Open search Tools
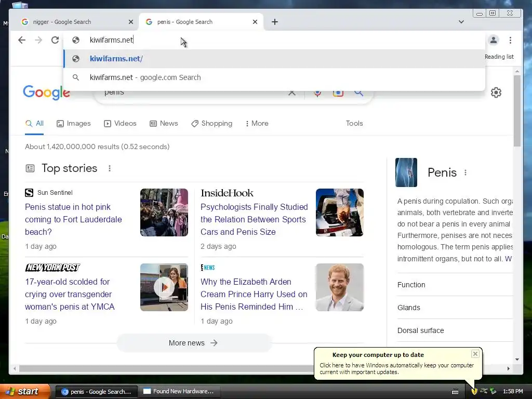532x399 pixels. coord(354,124)
